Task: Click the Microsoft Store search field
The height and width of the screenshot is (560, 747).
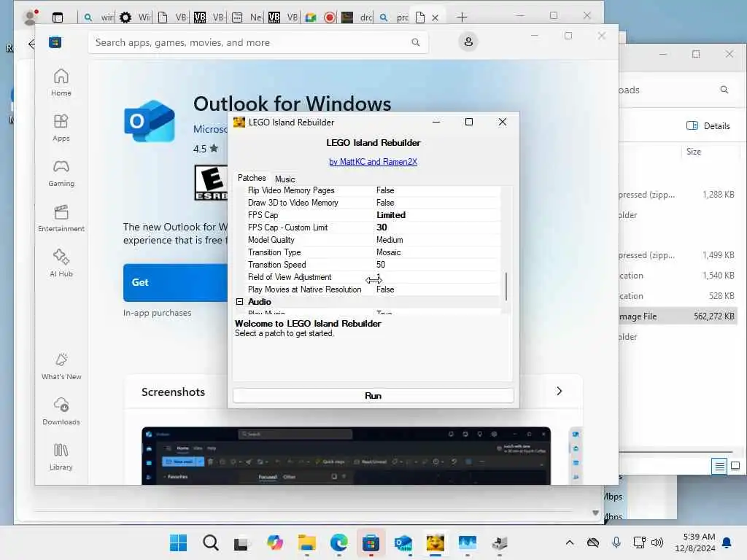Action: coord(258,42)
